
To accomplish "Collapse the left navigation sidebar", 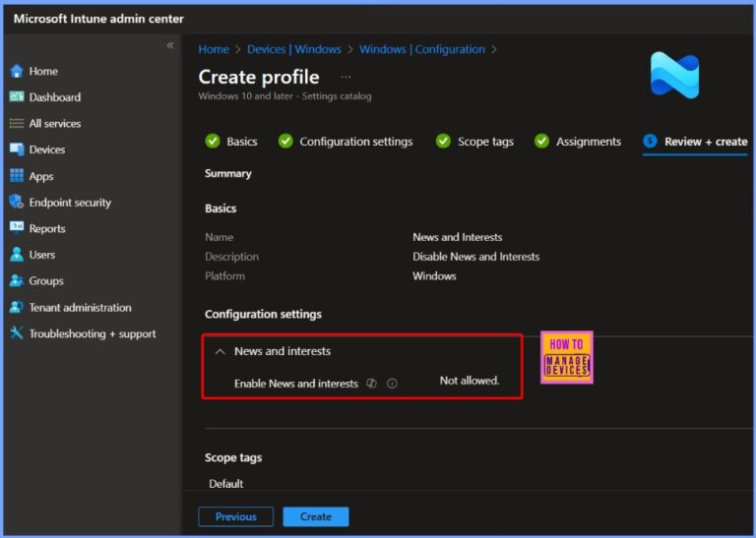I will (x=170, y=45).
